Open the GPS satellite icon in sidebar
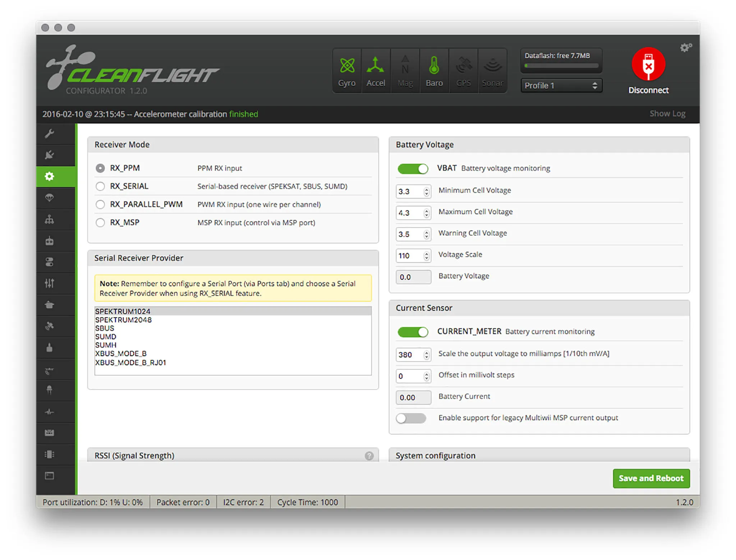Image resolution: width=736 pixels, height=560 pixels. click(x=50, y=326)
